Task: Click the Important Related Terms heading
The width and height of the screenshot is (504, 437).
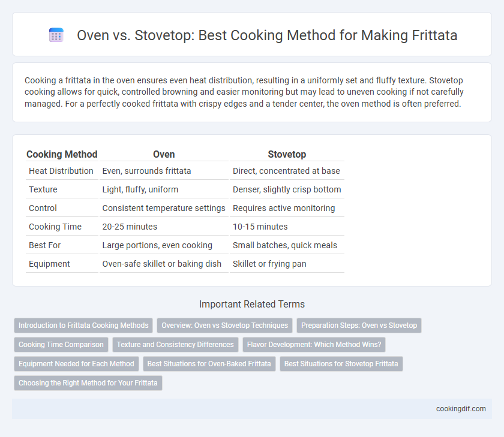Action: [x=252, y=304]
